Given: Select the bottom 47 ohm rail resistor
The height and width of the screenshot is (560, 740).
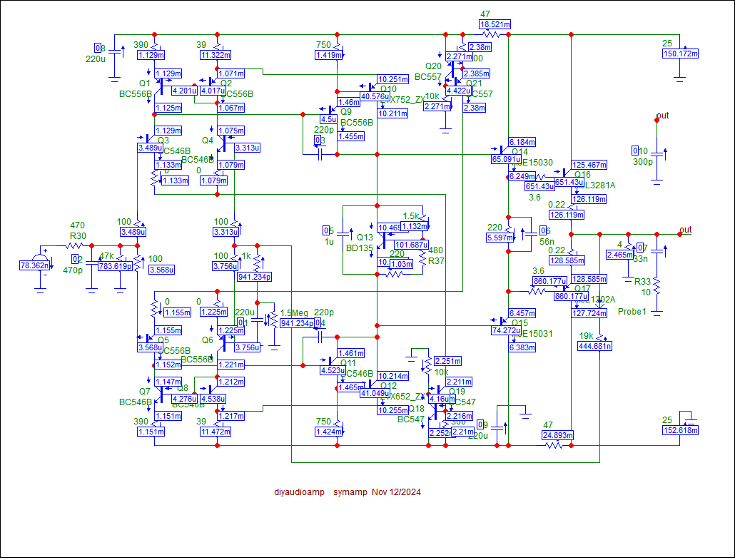Looking at the screenshot, I should coord(554,445).
